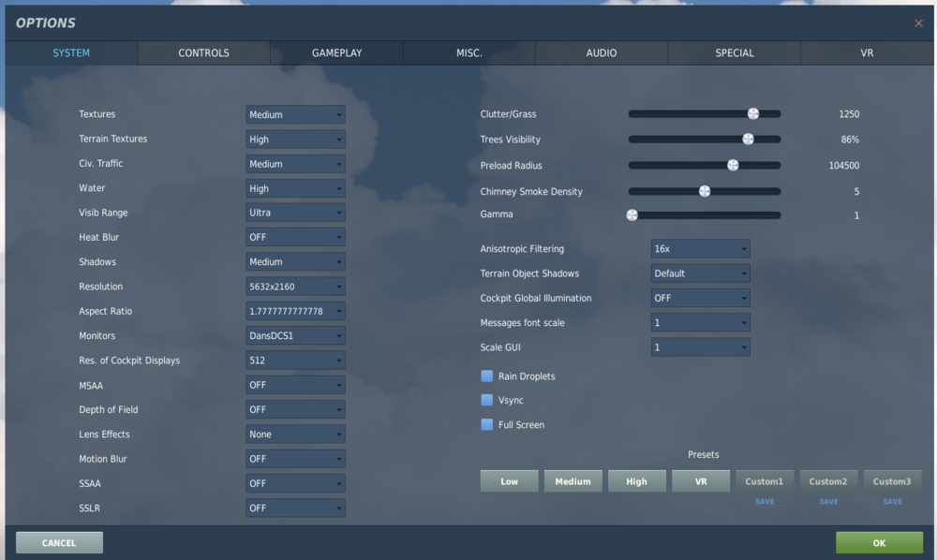Apply the Low preset

coord(509,481)
